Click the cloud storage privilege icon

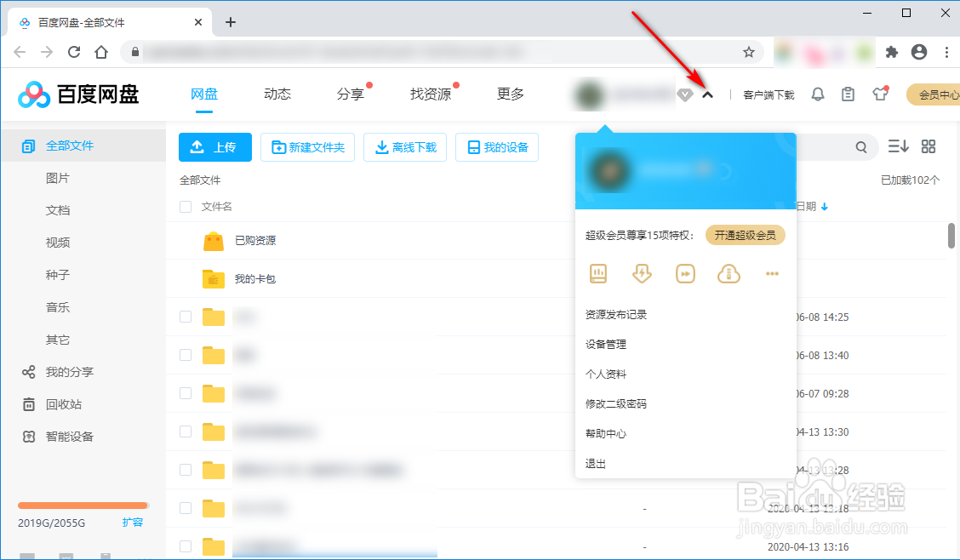(729, 273)
